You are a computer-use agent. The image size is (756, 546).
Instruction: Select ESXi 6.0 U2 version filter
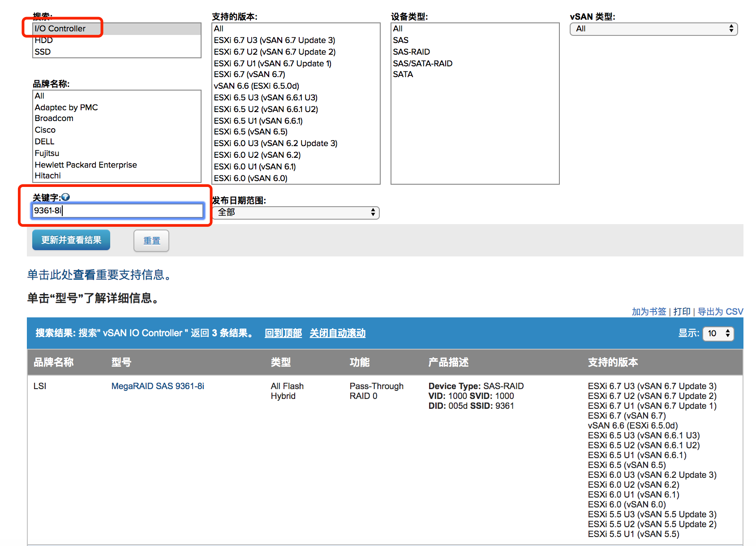[x=296, y=155]
